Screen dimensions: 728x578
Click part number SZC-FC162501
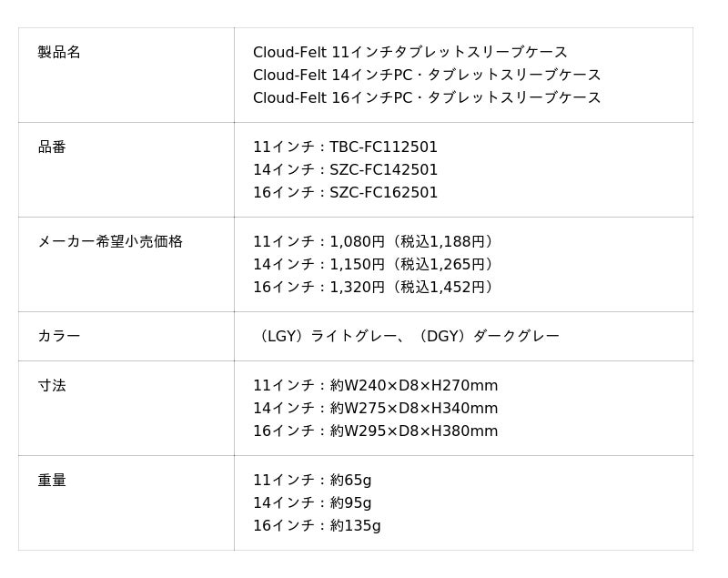pyautogui.click(x=383, y=193)
